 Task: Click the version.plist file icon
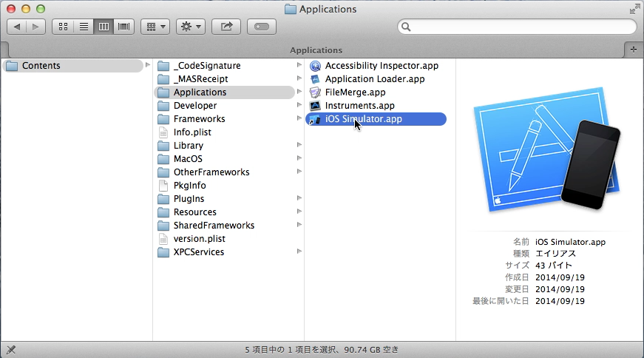click(x=163, y=239)
